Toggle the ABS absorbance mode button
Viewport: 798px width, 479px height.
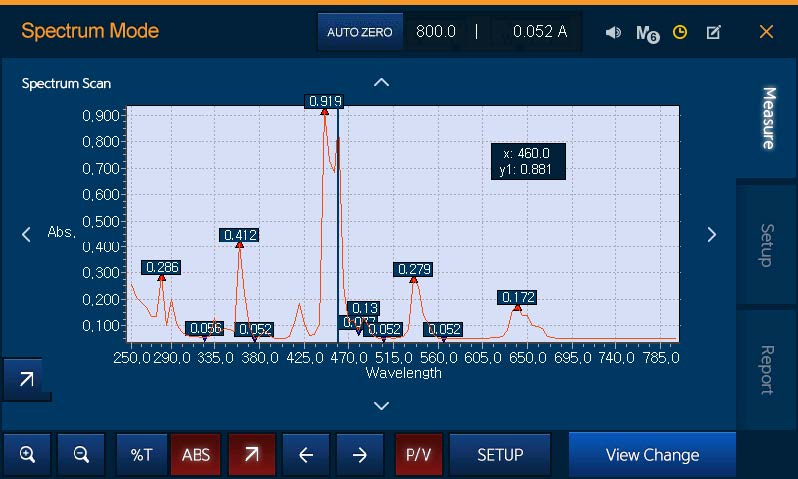click(196, 455)
